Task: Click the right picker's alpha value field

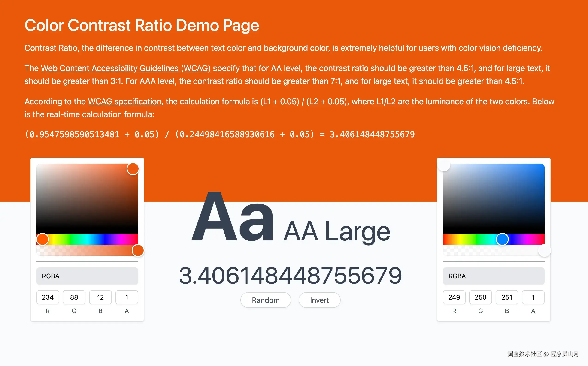Action: [x=533, y=297]
